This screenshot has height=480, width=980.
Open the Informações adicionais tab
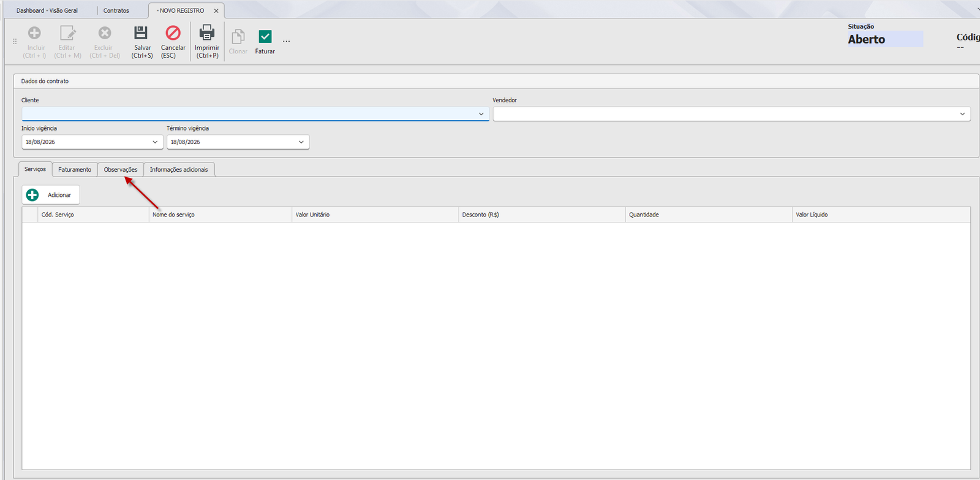(179, 170)
